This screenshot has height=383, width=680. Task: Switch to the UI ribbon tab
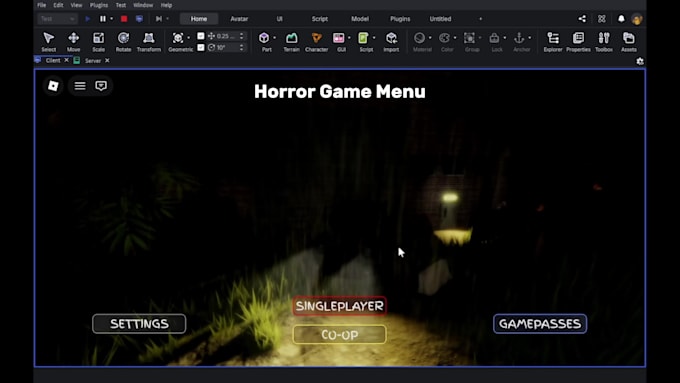[280, 19]
